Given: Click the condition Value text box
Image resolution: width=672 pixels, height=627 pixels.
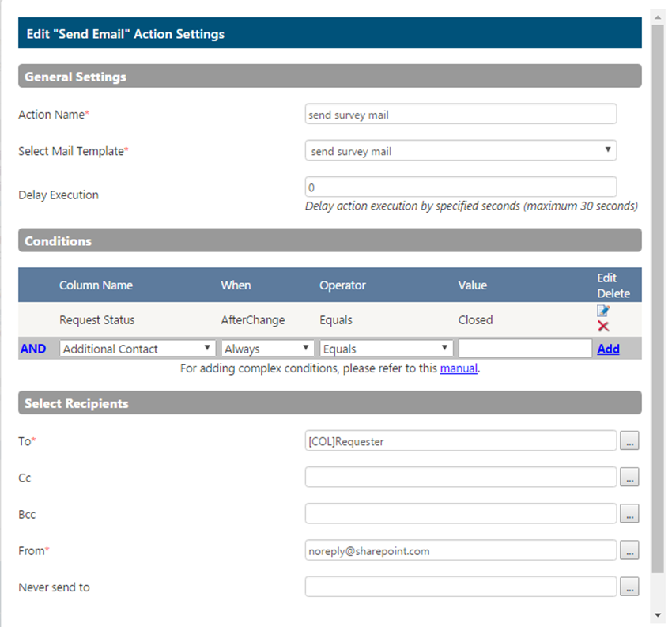Looking at the screenshot, I should click(x=525, y=349).
